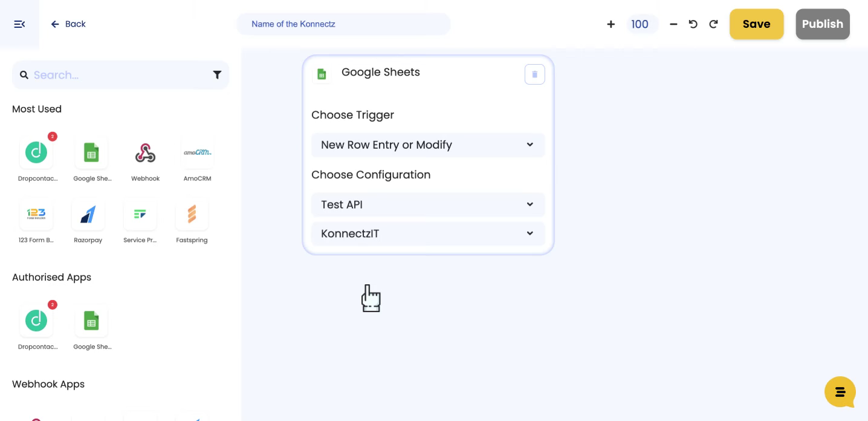Click the Google Sheets node title
Screen dimensions: 868x421
tap(381, 72)
